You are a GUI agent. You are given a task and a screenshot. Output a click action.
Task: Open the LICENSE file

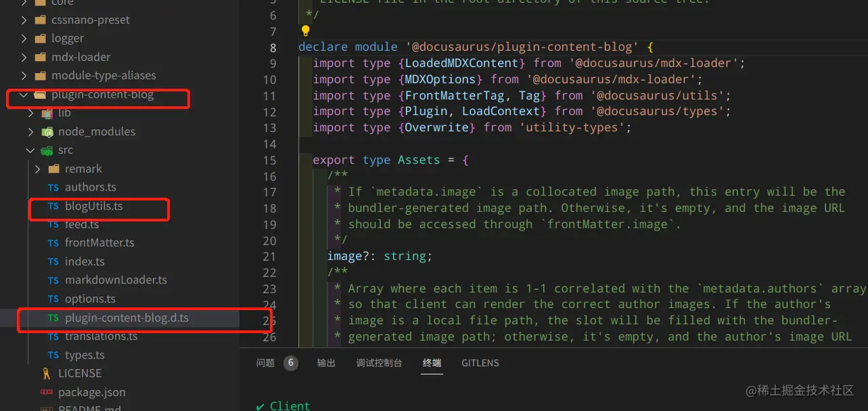pos(80,374)
